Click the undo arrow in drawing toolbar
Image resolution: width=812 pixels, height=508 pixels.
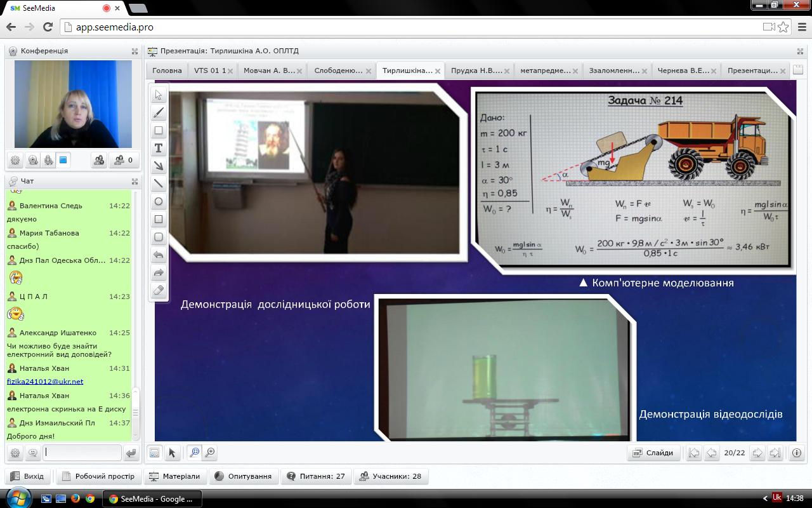coord(159,255)
